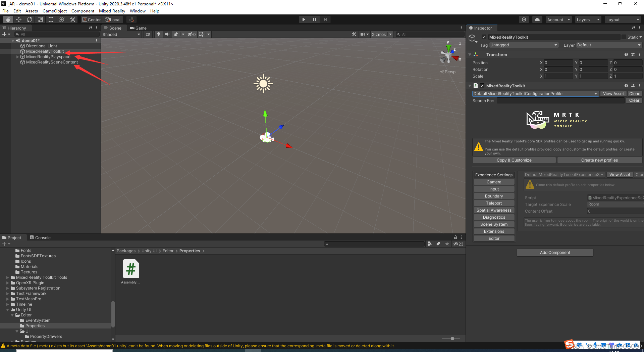
Task: Open Transform component help icon
Action: [x=626, y=54]
